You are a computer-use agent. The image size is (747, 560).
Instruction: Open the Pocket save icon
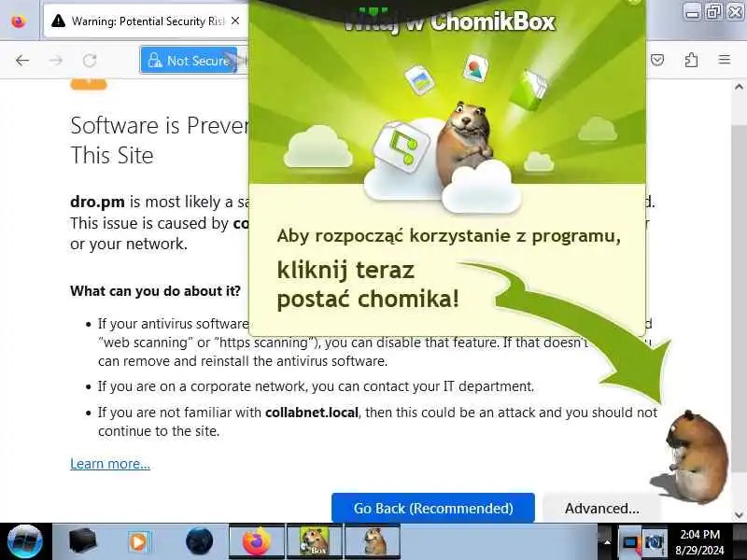pos(657,60)
